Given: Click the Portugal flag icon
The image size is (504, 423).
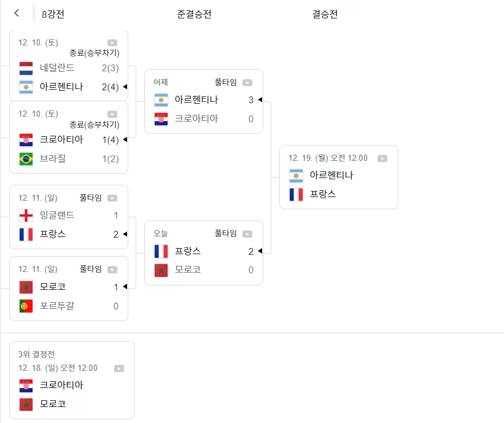Looking at the screenshot, I should pos(26,305).
